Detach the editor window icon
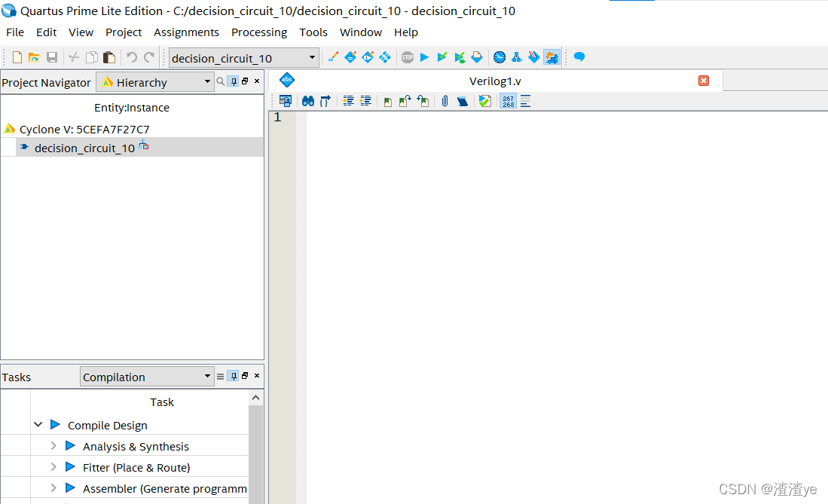Image resolution: width=828 pixels, height=504 pixels. (x=285, y=101)
